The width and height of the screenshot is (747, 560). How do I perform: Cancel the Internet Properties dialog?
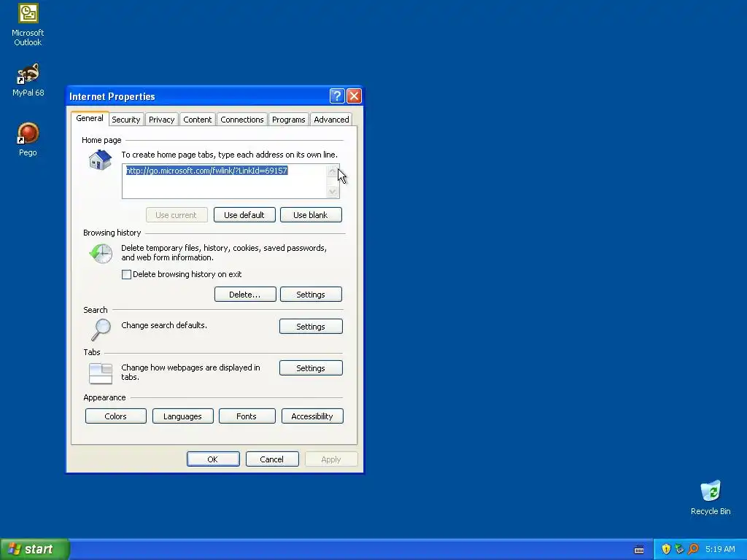pyautogui.click(x=272, y=459)
